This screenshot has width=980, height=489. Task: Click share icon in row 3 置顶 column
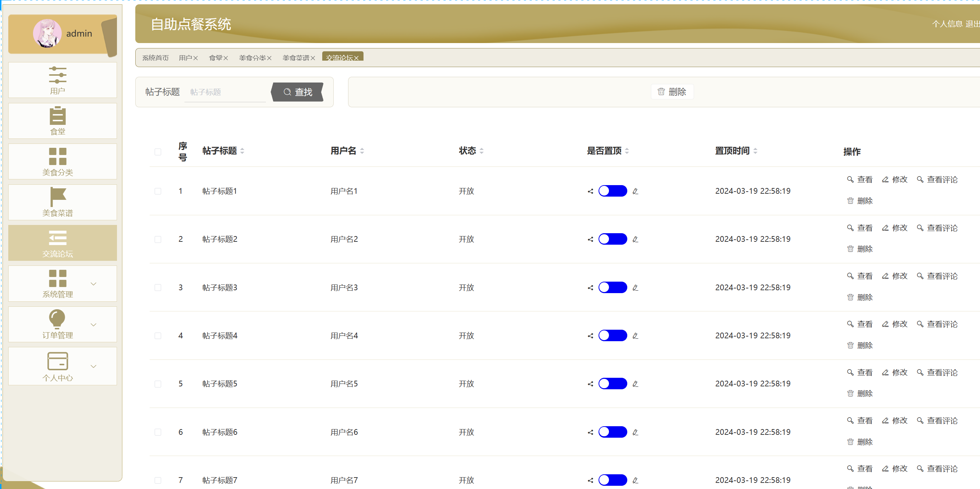pyautogui.click(x=590, y=288)
